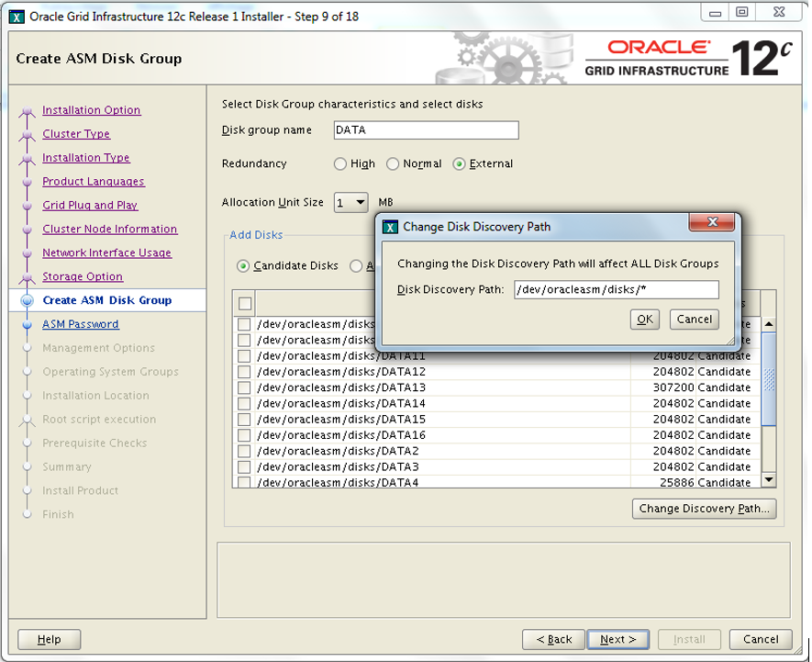Close the Change Disk Discovery Path dialog
The image size is (812, 662).
(712, 222)
